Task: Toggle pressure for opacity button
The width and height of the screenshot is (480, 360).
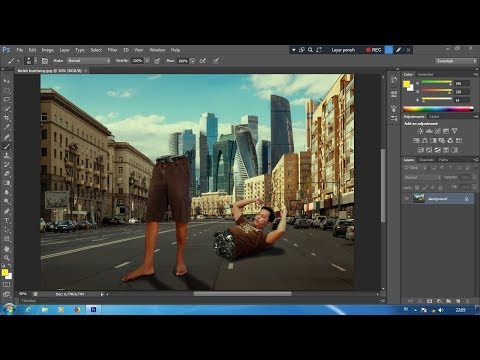Action: pos(157,61)
